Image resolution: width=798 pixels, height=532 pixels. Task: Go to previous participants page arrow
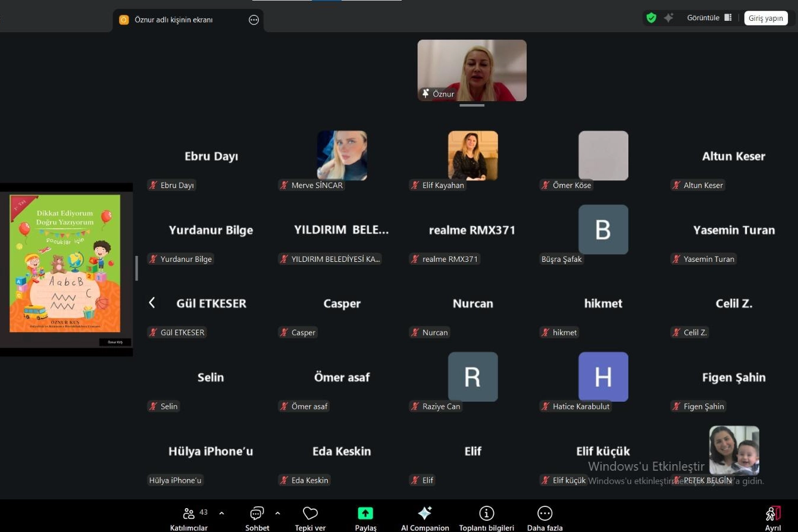[x=152, y=303]
